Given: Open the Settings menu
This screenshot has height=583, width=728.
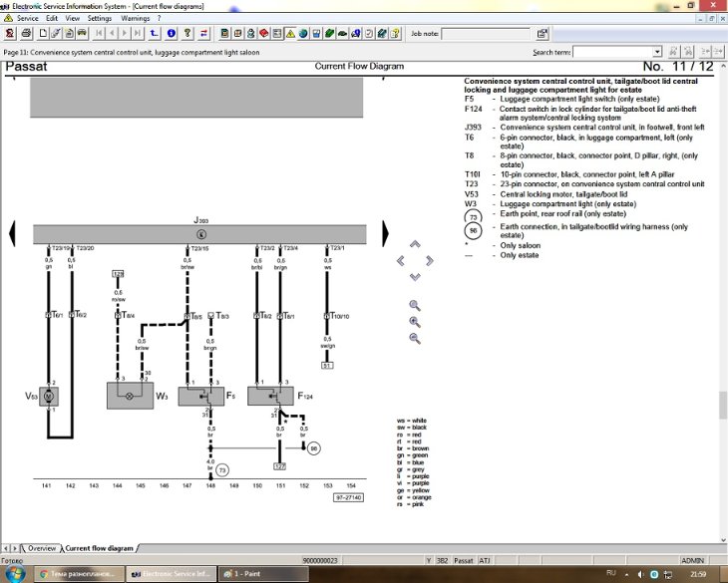Looking at the screenshot, I should click(100, 18).
